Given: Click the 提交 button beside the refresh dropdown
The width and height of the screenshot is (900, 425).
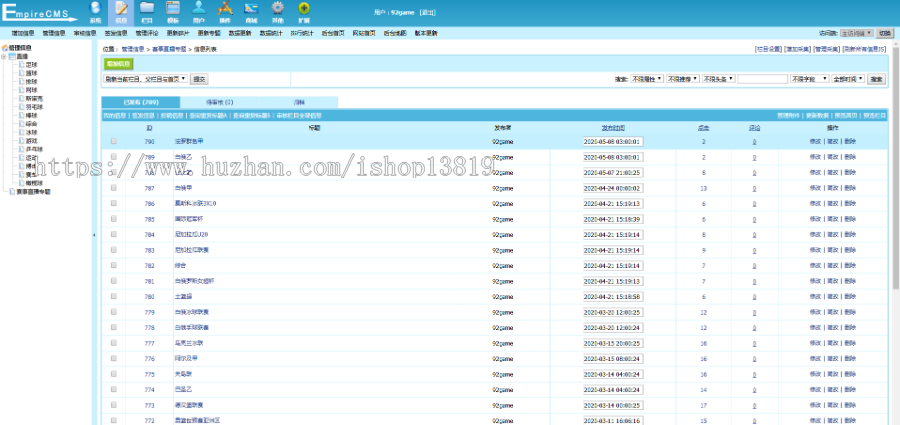Looking at the screenshot, I should (x=199, y=79).
